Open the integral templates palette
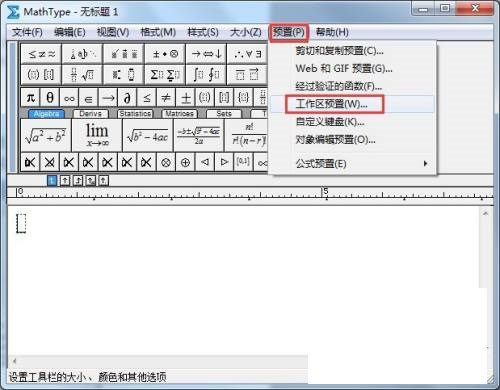Screen dimensions: 500x390 [x=206, y=74]
